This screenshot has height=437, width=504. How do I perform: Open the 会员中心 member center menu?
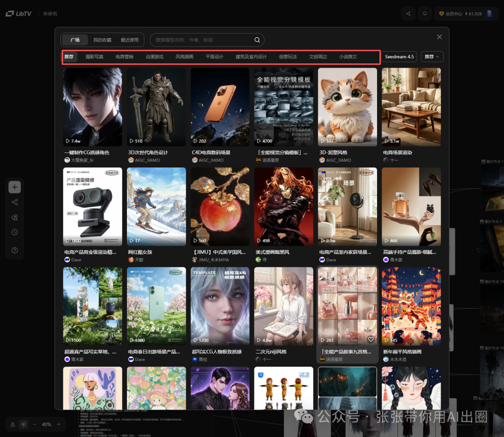point(450,14)
